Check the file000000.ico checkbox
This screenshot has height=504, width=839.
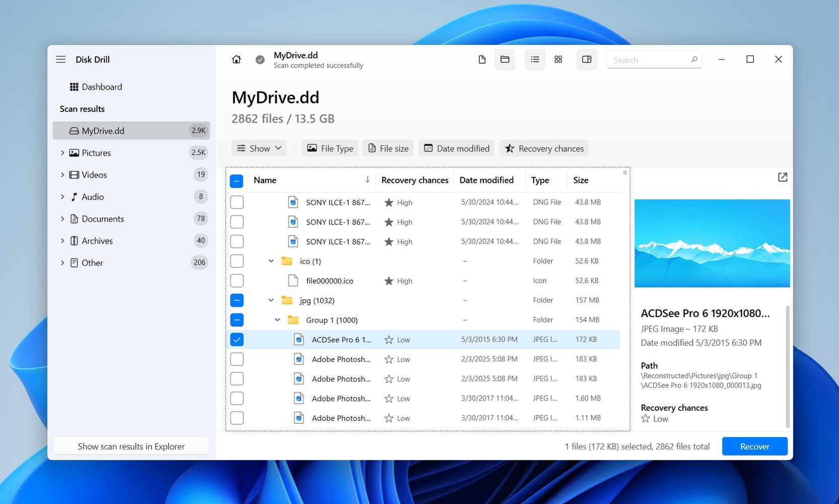[237, 281]
